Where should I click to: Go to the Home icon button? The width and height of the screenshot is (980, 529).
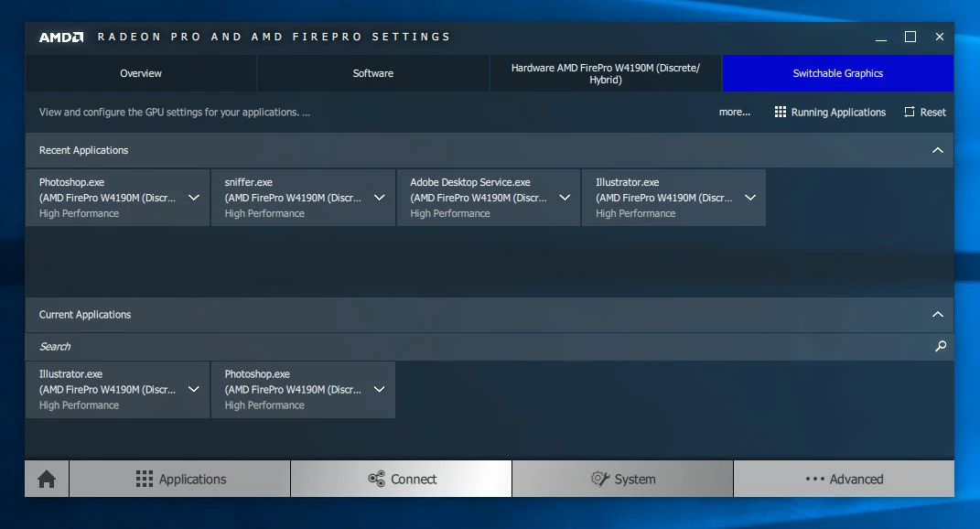47,479
